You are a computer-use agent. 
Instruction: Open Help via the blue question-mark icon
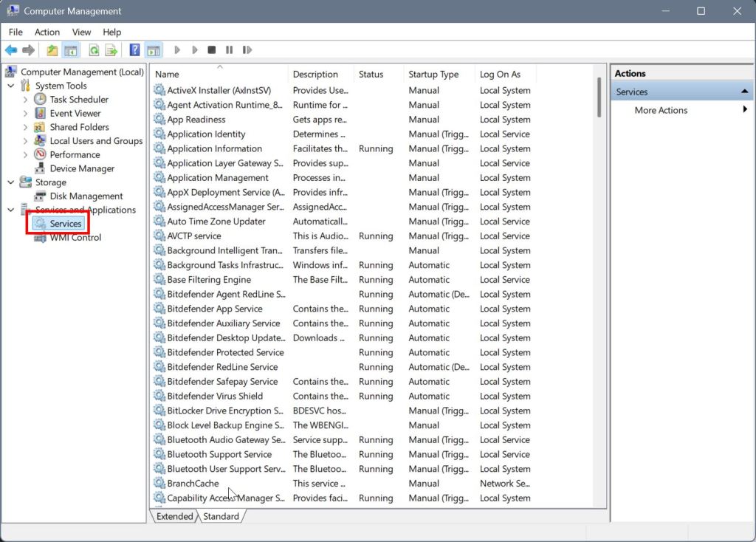(135, 49)
